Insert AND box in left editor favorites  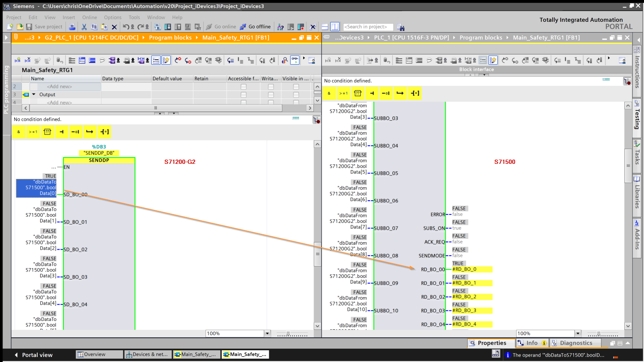pos(18,132)
